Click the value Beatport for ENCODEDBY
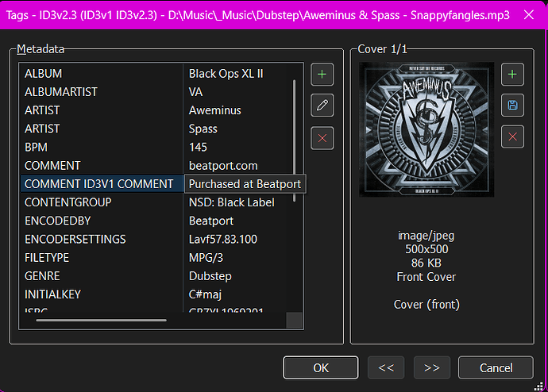The image size is (548, 392). pos(211,221)
